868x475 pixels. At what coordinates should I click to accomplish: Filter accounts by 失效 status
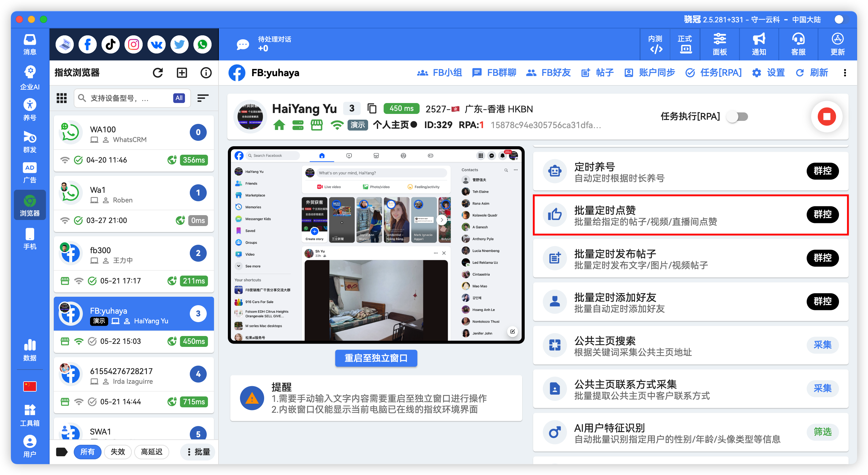118,452
